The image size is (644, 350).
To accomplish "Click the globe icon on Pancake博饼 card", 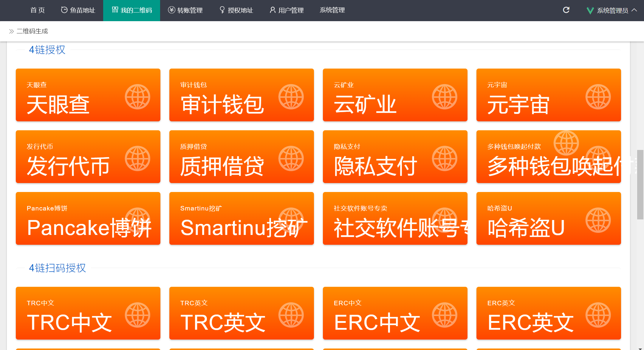I will pyautogui.click(x=137, y=220).
